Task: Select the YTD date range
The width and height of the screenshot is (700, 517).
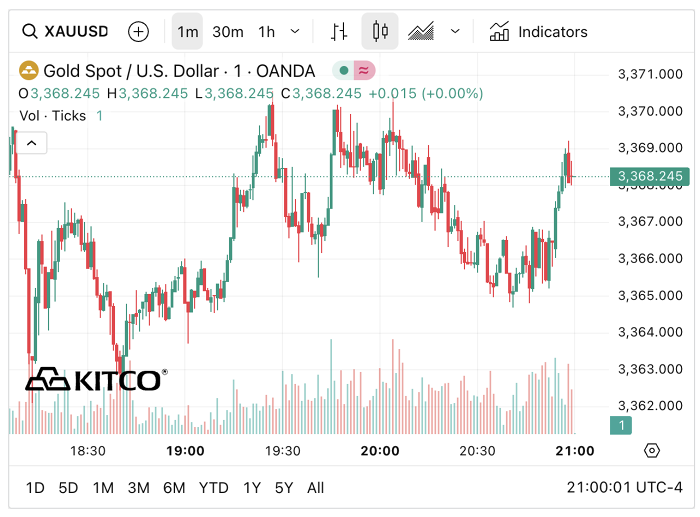Action: [213, 488]
